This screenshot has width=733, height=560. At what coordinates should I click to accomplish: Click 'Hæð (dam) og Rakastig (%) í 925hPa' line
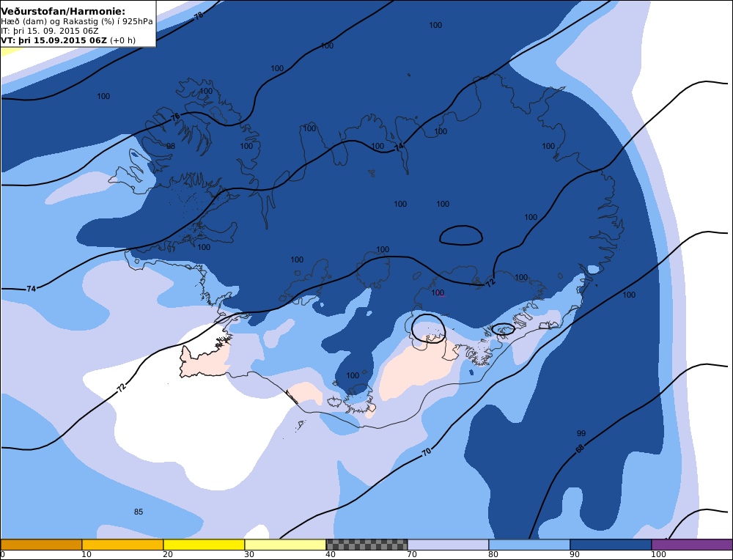tap(77, 21)
